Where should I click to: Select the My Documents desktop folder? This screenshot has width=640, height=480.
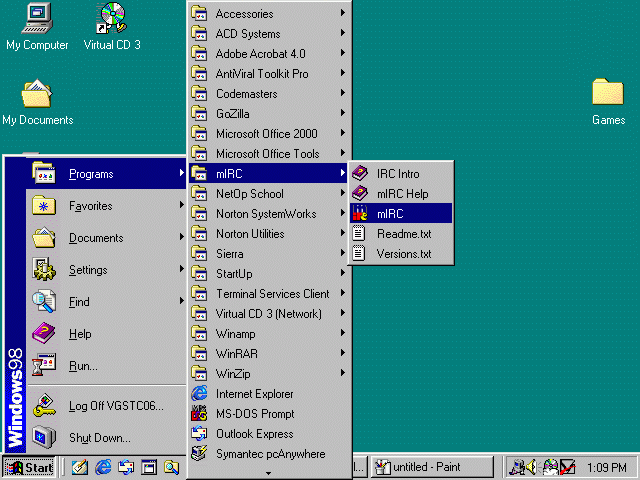[x=38, y=102]
